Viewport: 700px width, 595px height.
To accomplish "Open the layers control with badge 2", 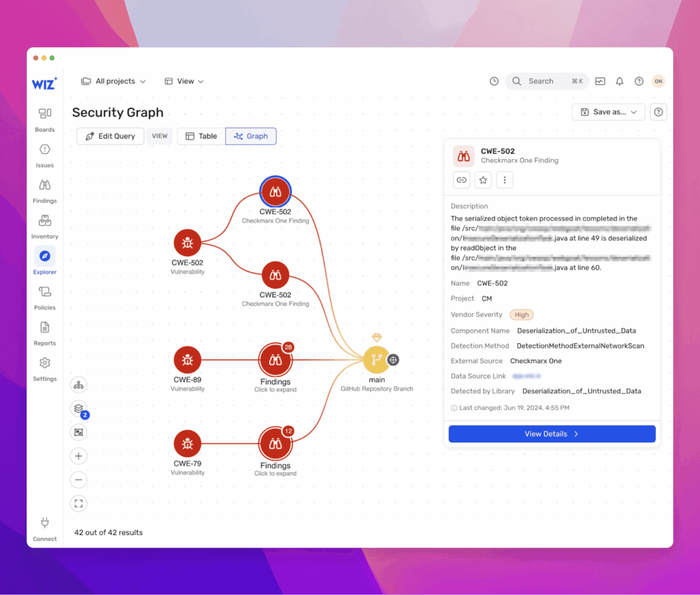I will [79, 409].
